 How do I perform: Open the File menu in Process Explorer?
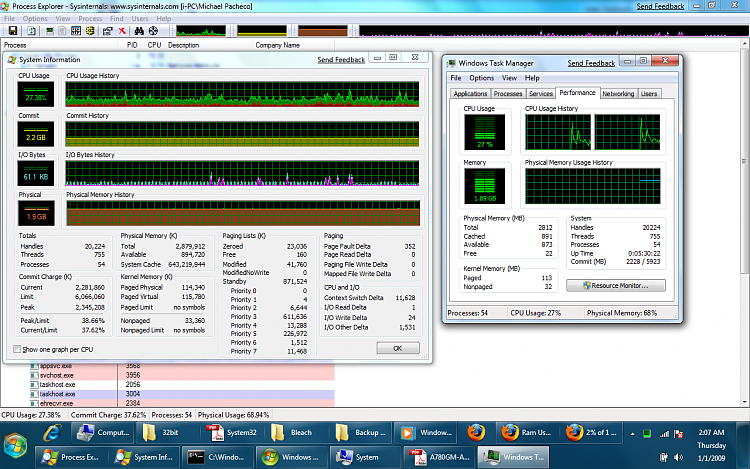click(x=9, y=19)
